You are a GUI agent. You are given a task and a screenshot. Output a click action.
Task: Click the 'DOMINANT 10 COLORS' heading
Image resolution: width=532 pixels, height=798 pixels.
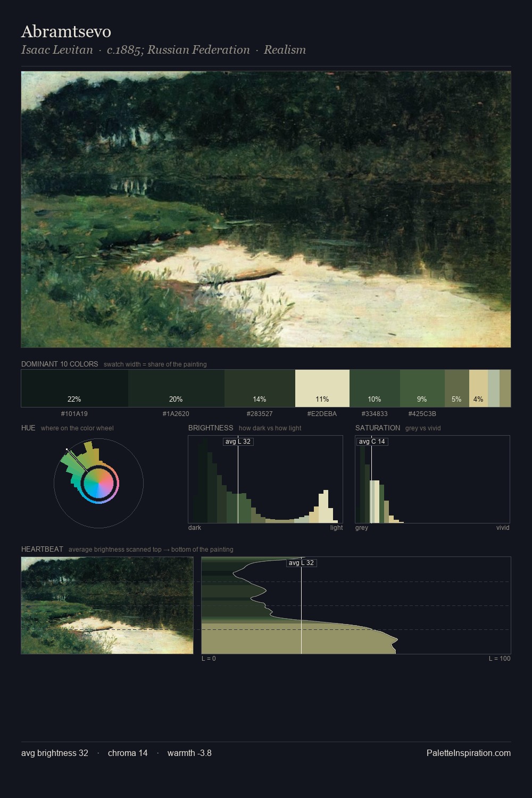[x=60, y=364]
